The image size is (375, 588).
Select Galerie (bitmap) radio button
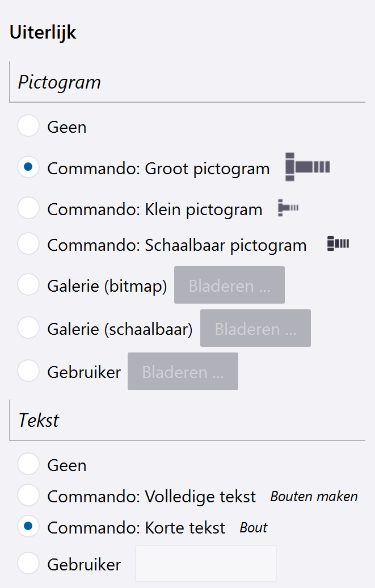[x=28, y=285]
